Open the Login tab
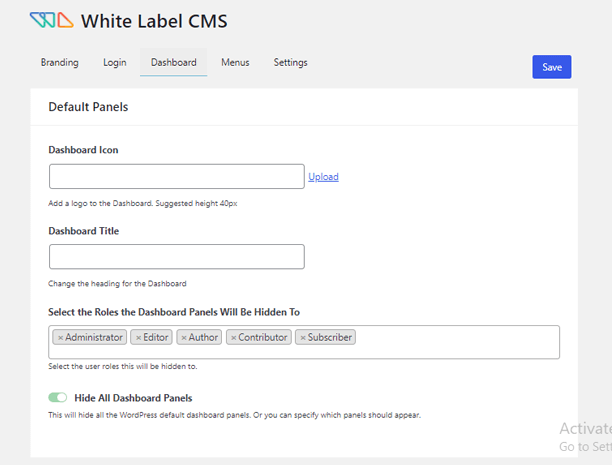The height and width of the screenshot is (465, 612). [114, 63]
